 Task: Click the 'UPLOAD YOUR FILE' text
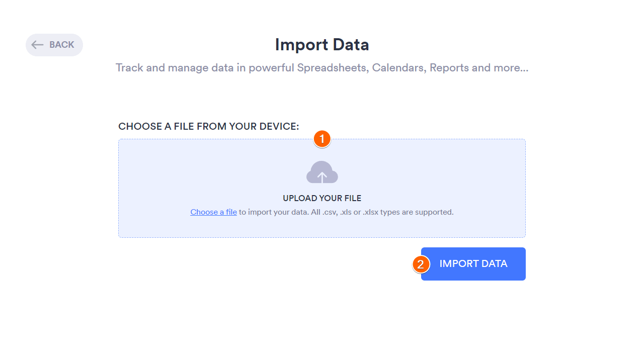click(x=322, y=198)
